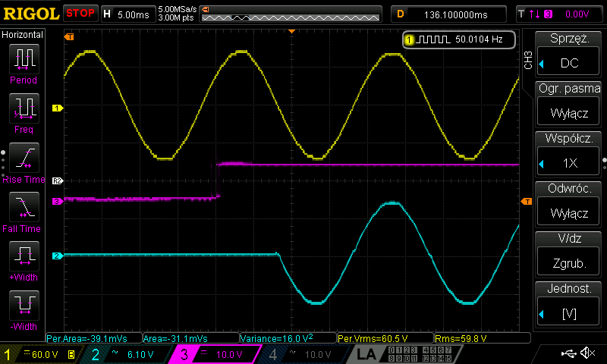
Task: Select the Freq measurement icon
Action: 23,108
